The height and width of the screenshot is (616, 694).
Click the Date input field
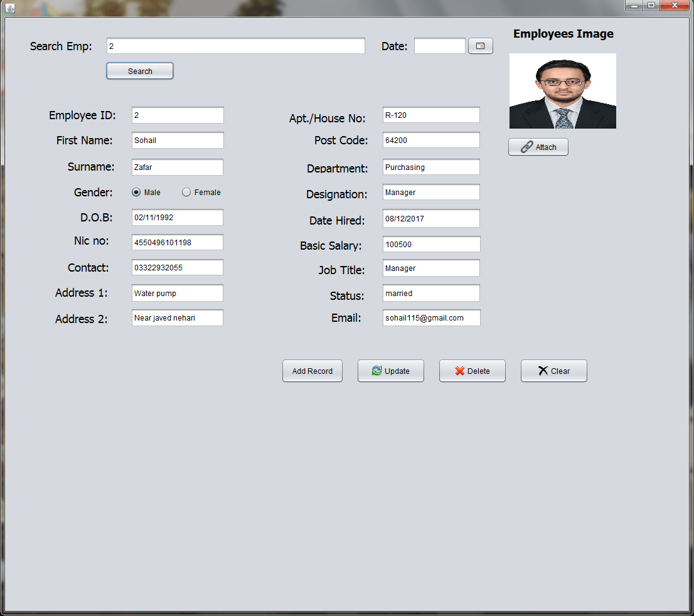point(439,46)
